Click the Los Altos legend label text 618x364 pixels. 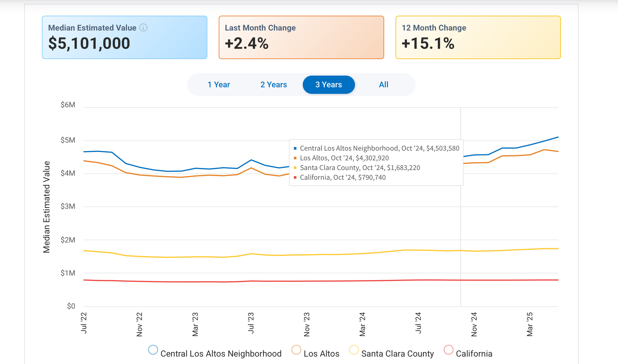[x=321, y=354]
